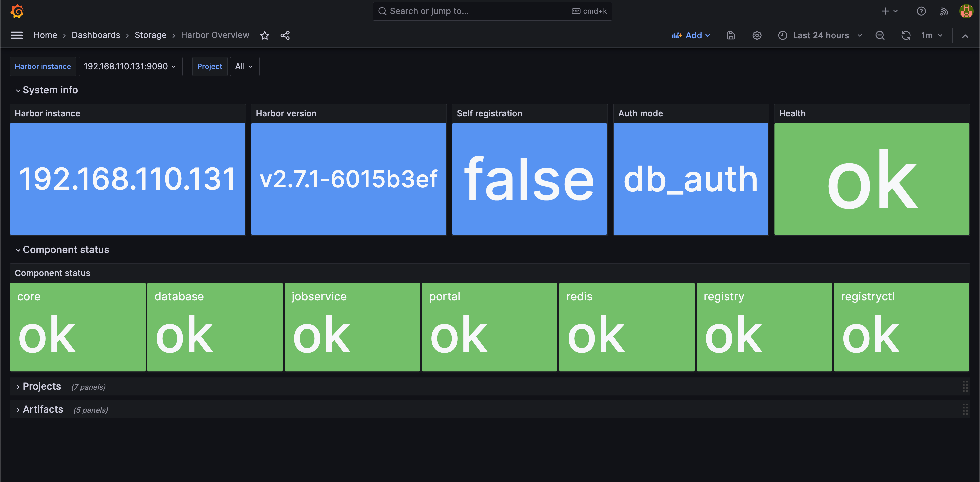The height and width of the screenshot is (482, 980).
Task: Grab the Artifacts row drag handle
Action: 965,409
